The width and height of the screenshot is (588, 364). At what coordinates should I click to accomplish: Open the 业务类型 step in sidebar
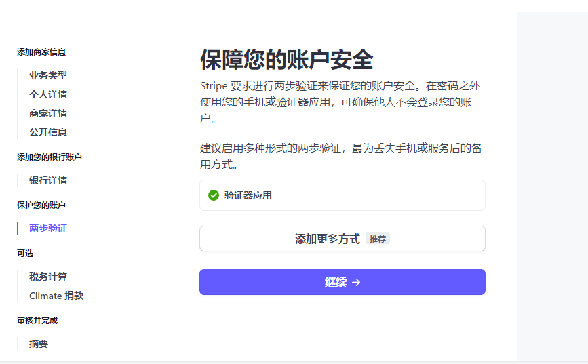[x=48, y=75]
